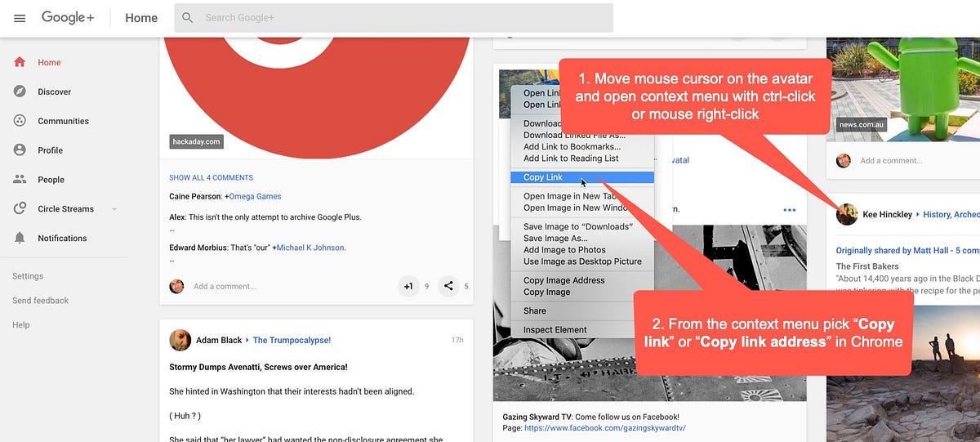This screenshot has width=980, height=442.
Task: Open the Android statue post image
Action: point(903,90)
